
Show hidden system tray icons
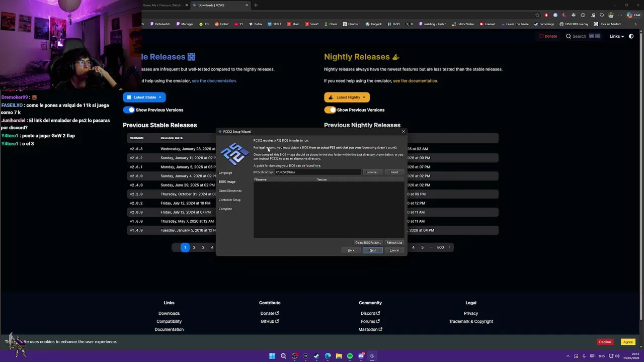568,356
